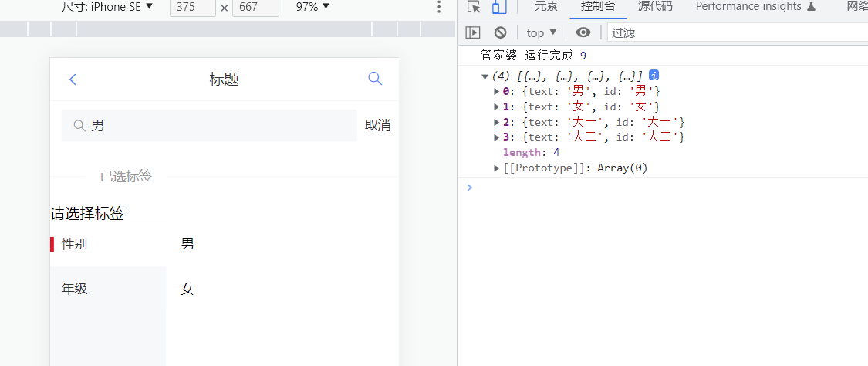Image resolution: width=868 pixels, height=366 pixels.
Task: Select the 年级 category in sidebar
Action: 75,289
